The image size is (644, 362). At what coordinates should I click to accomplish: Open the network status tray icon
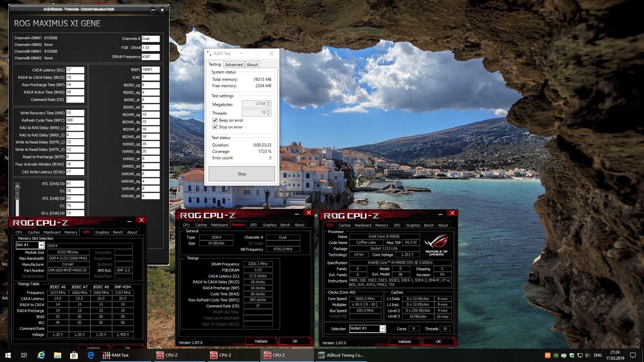(x=580, y=355)
